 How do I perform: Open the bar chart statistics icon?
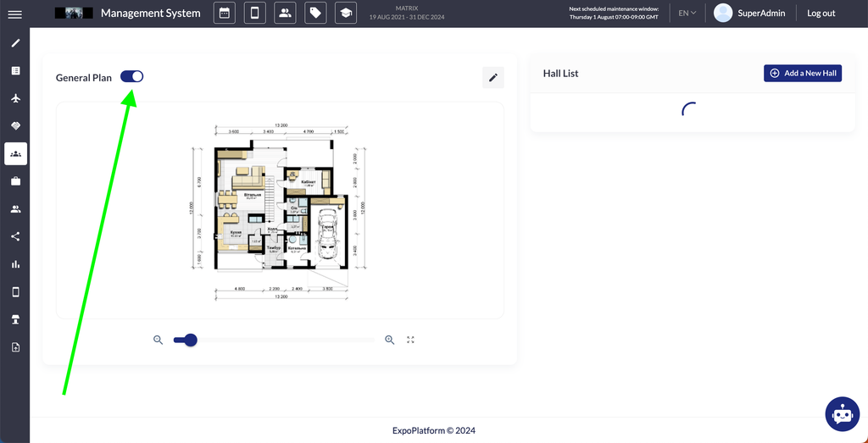[15, 264]
